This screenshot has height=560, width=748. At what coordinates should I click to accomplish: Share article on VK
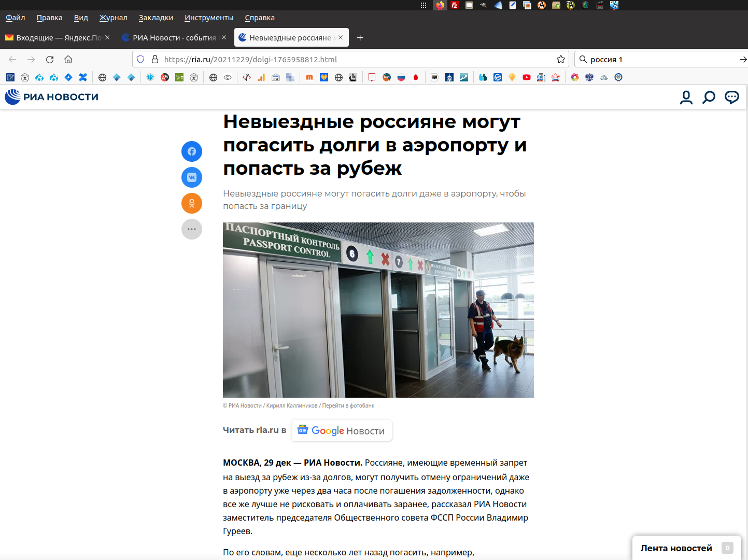click(x=192, y=177)
